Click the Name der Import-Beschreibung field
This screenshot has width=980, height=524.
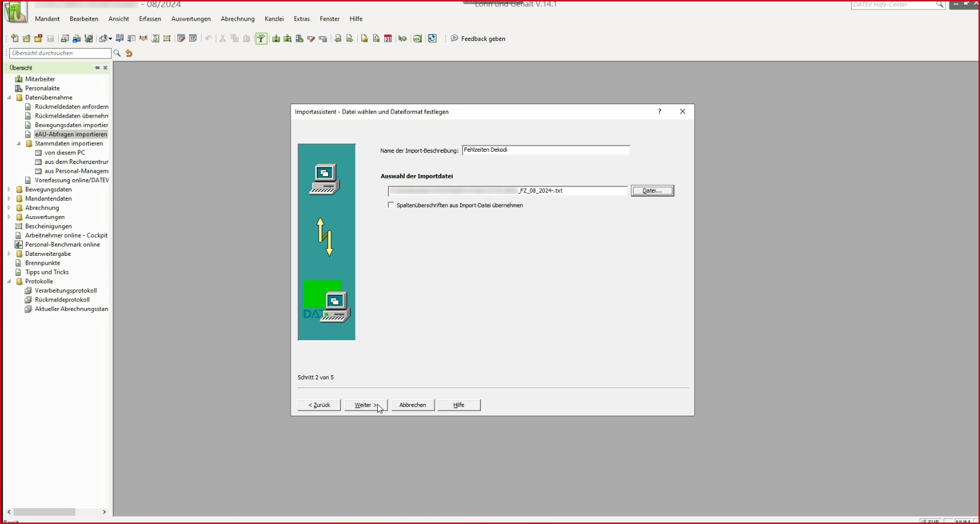[545, 150]
